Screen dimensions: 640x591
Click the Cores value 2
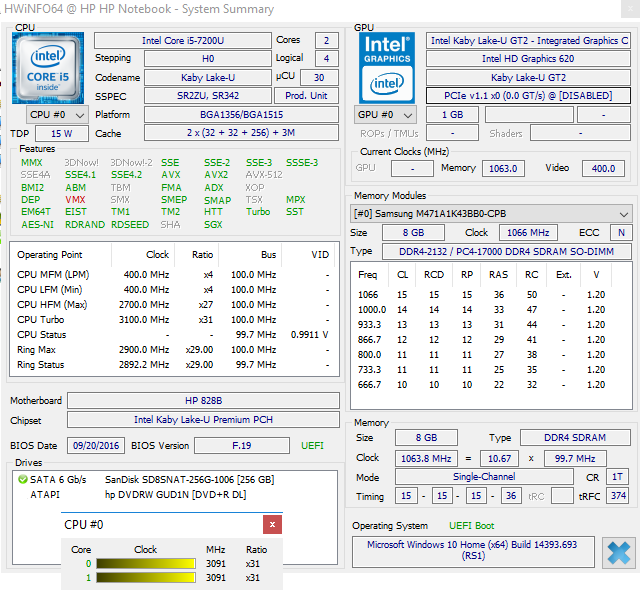327,41
